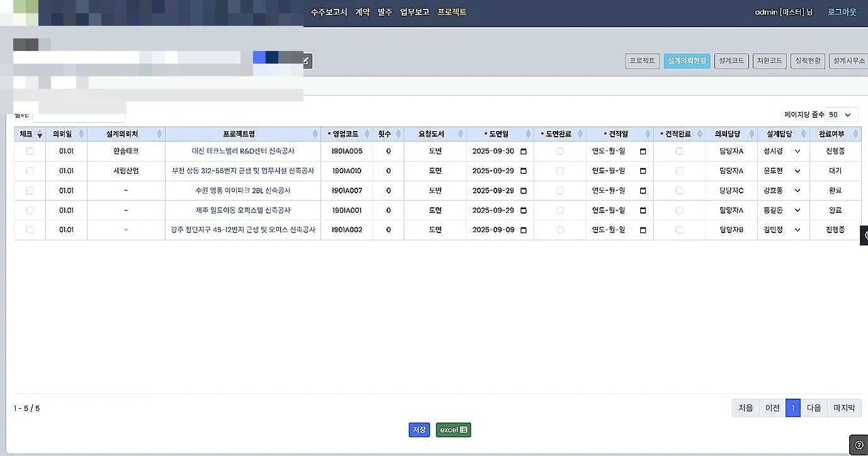Check 견적완료 for the 수원 영통 아이파크 row
The width and height of the screenshot is (868, 456).
click(679, 190)
